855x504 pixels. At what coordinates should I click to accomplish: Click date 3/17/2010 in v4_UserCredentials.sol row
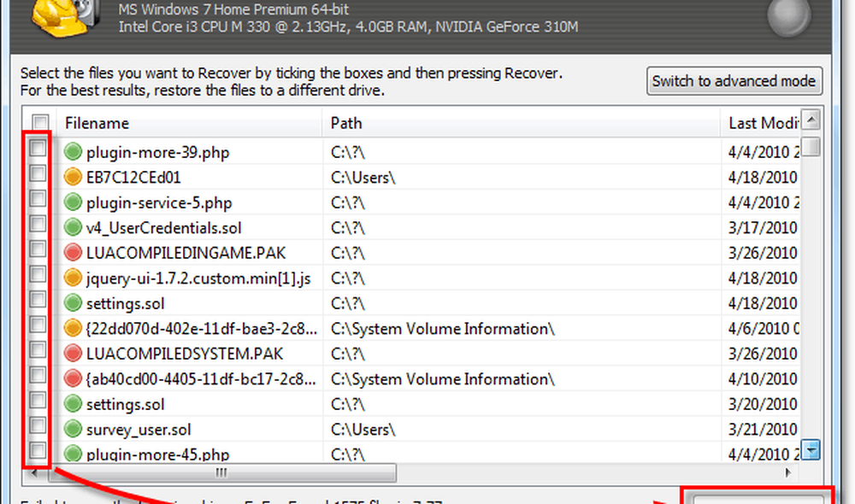(763, 228)
